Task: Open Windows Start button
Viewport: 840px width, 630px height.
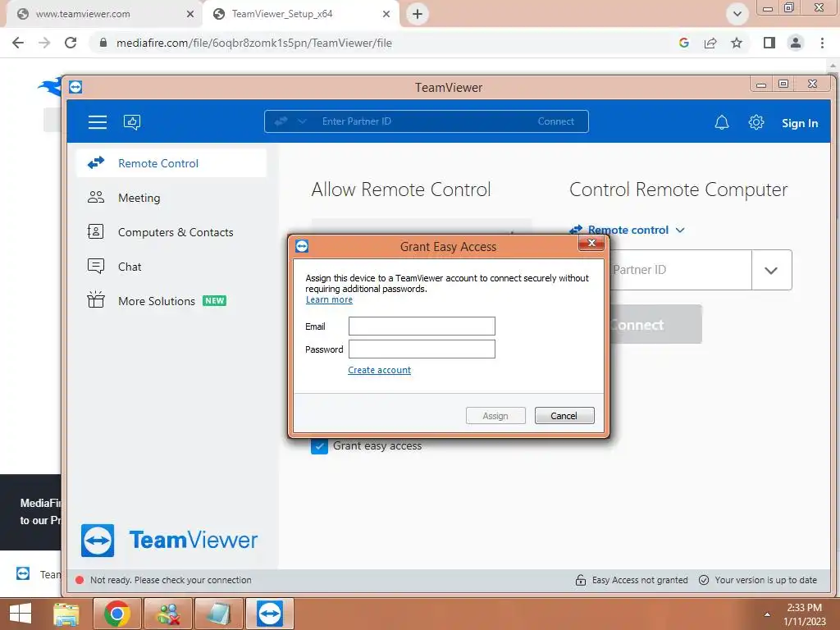Action: pyautogui.click(x=21, y=614)
